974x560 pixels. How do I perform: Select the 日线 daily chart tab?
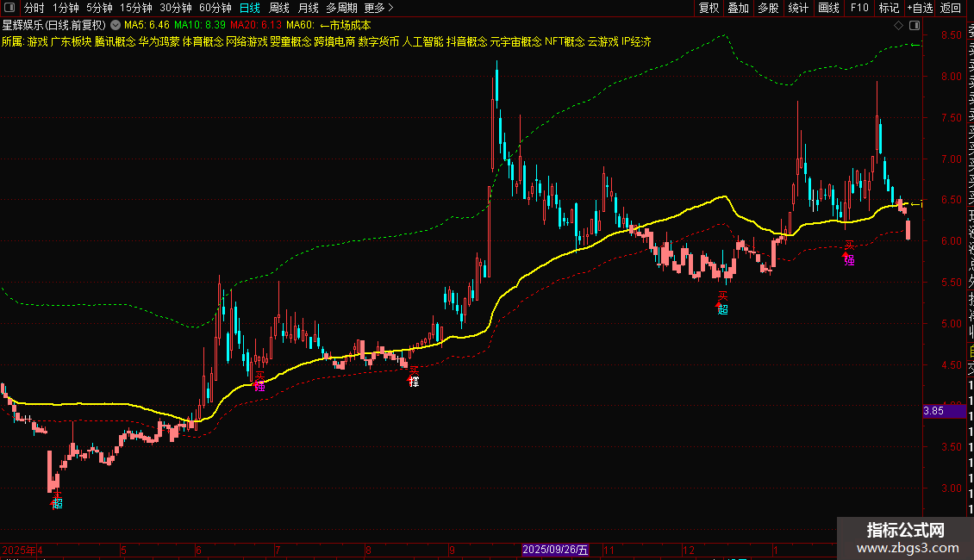pos(250,8)
